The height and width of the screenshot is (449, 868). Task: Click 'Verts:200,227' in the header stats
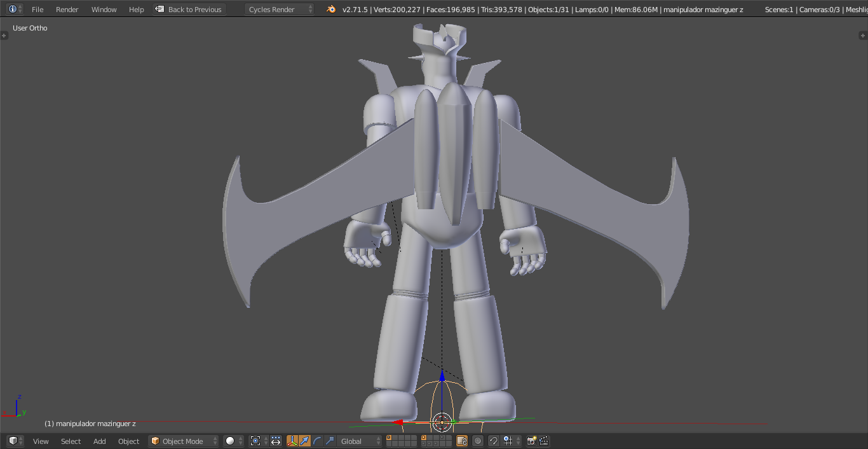point(397,10)
